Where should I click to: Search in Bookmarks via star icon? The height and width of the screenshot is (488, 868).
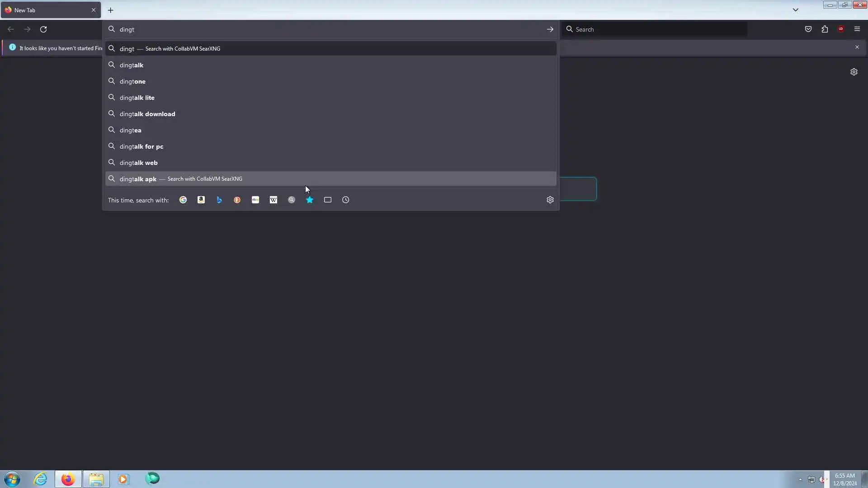(310, 200)
